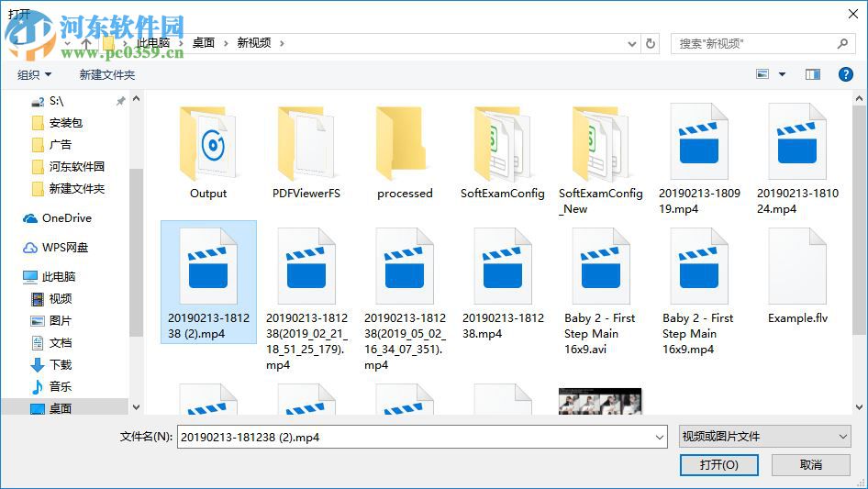This screenshot has width=868, height=489.
Task: Select file 20190213-181238.mp4
Action: point(503,283)
